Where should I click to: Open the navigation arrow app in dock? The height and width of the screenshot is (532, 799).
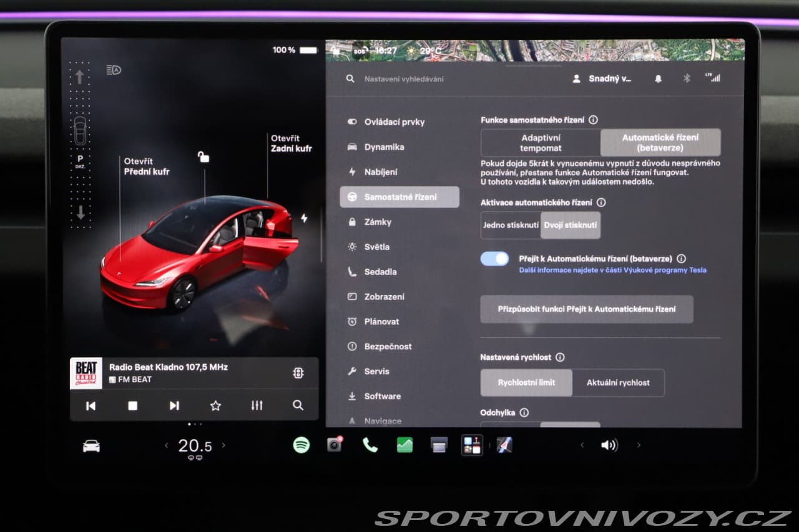pos(504,445)
